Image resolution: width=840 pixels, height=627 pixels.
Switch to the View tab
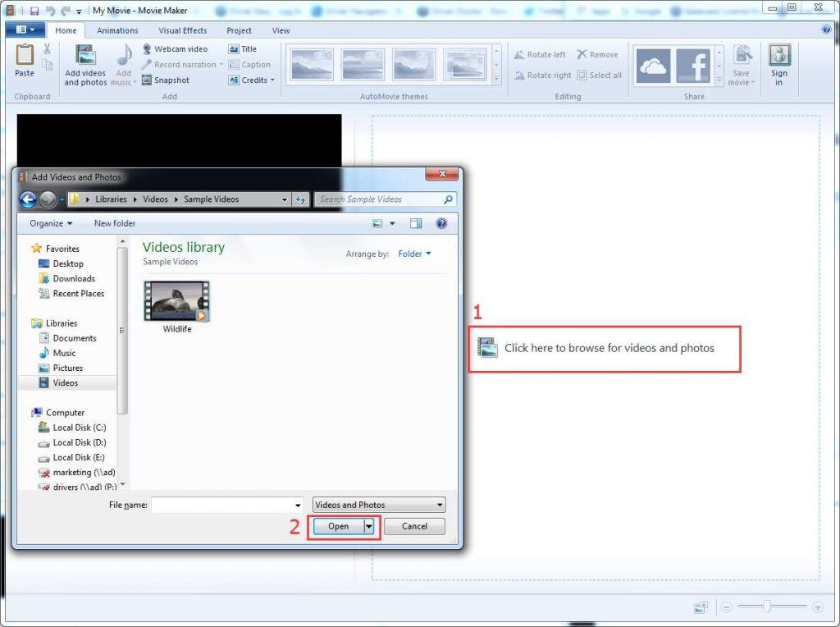(281, 30)
